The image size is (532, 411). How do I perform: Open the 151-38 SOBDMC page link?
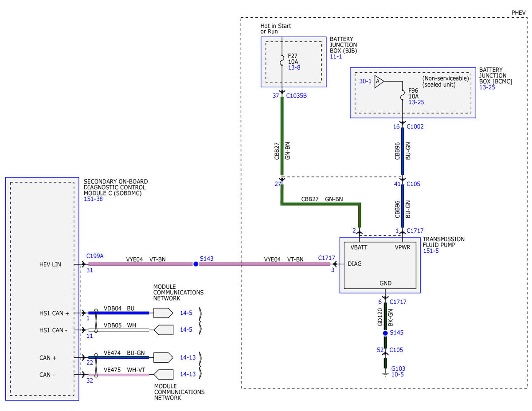(x=94, y=200)
